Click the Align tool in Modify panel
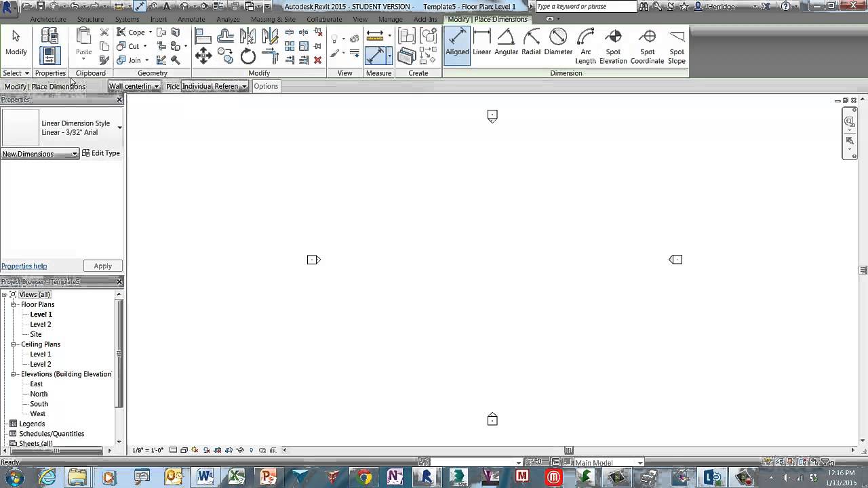This screenshot has height=488, width=868. [x=203, y=35]
